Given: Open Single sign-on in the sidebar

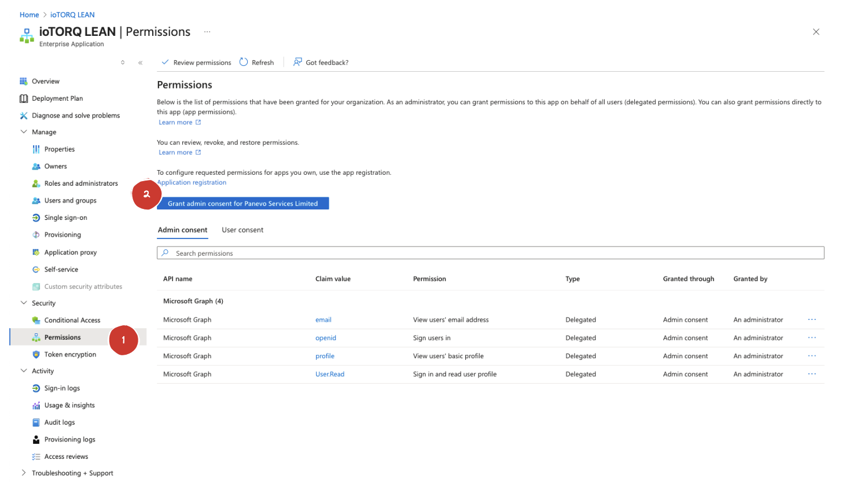Looking at the screenshot, I should coord(65,218).
